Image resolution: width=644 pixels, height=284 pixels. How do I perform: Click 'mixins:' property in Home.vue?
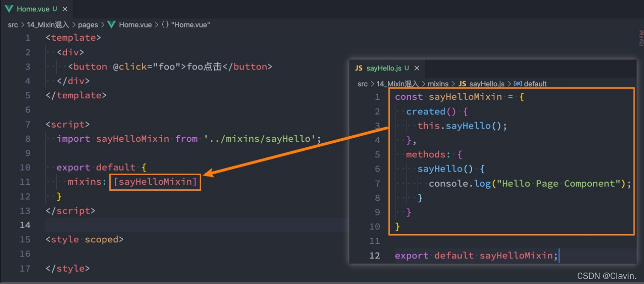87,182
